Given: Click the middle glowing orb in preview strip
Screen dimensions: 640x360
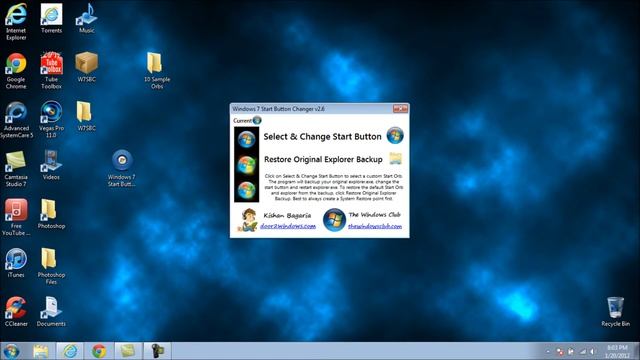Looking at the screenshot, I should click(247, 164).
